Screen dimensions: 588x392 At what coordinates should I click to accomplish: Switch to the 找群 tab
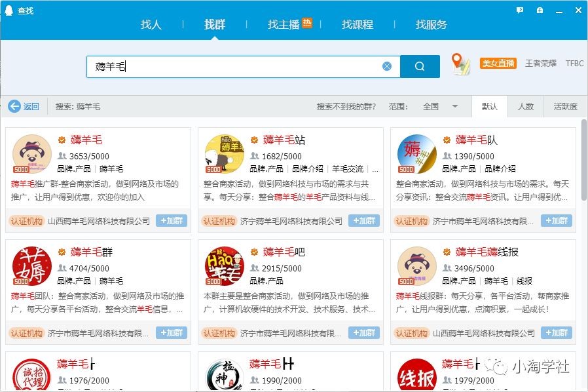pos(215,24)
